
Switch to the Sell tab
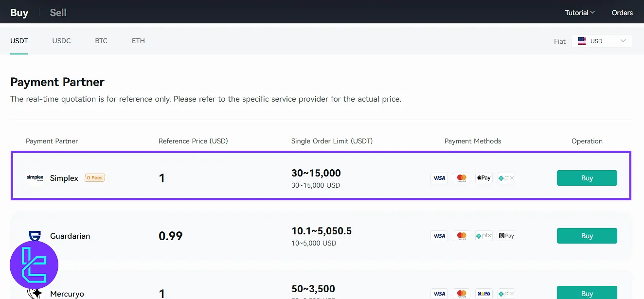(58, 13)
